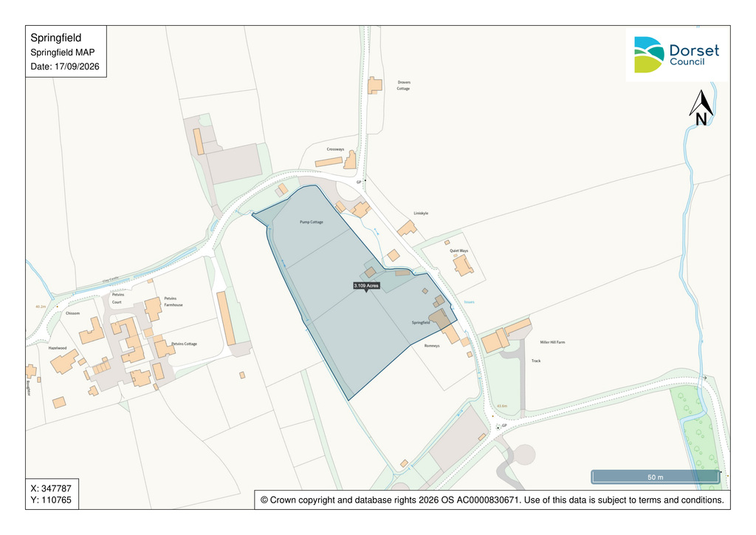
Task: Click the Miller Hill Farm label
Action: pos(552,342)
